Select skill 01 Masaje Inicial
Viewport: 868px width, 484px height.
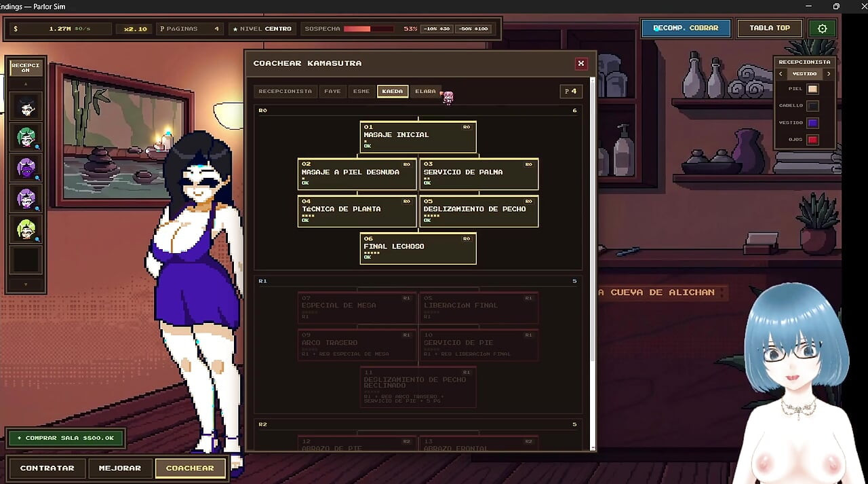[418, 136]
